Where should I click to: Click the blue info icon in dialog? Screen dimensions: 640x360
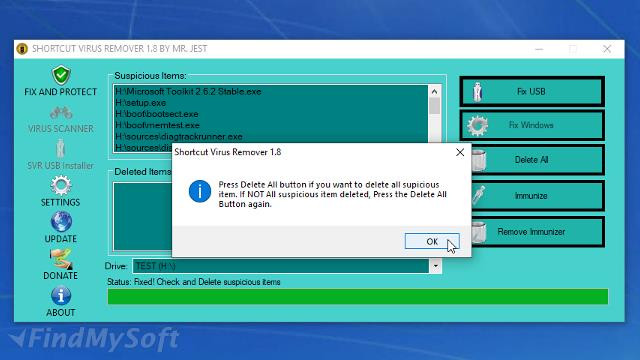(200, 191)
